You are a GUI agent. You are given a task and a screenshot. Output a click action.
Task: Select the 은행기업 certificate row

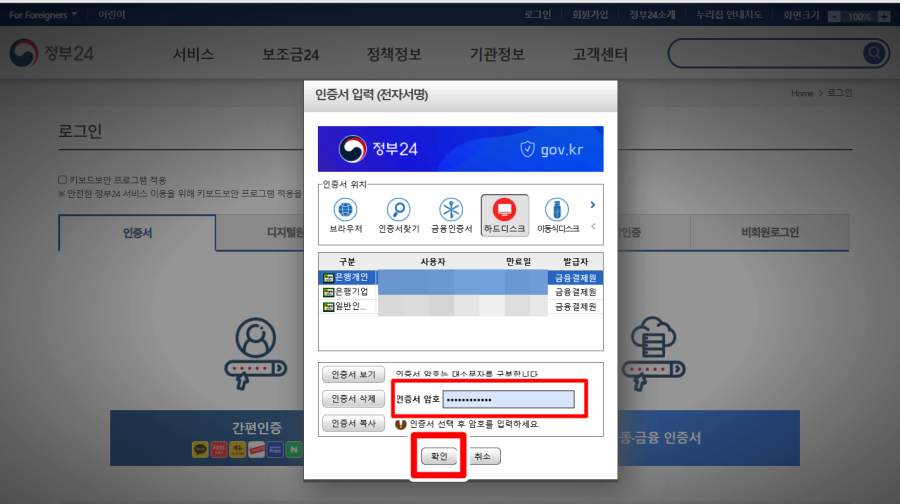[460, 292]
